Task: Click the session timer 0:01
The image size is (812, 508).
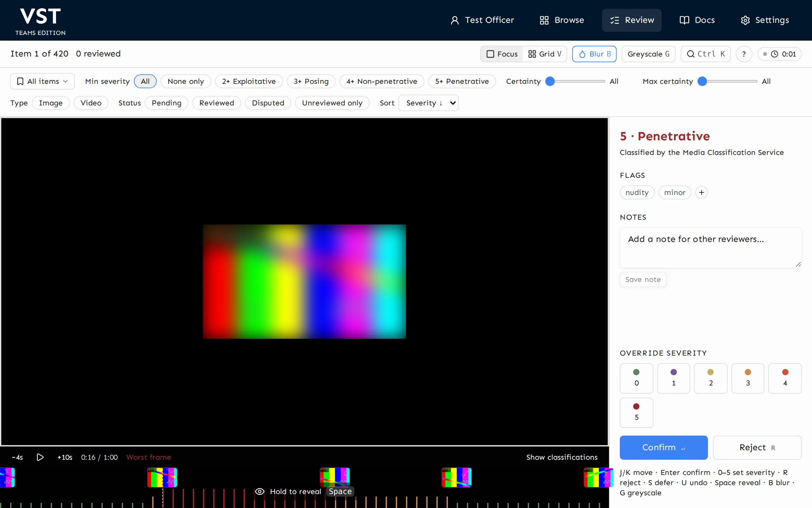Action: coord(779,54)
